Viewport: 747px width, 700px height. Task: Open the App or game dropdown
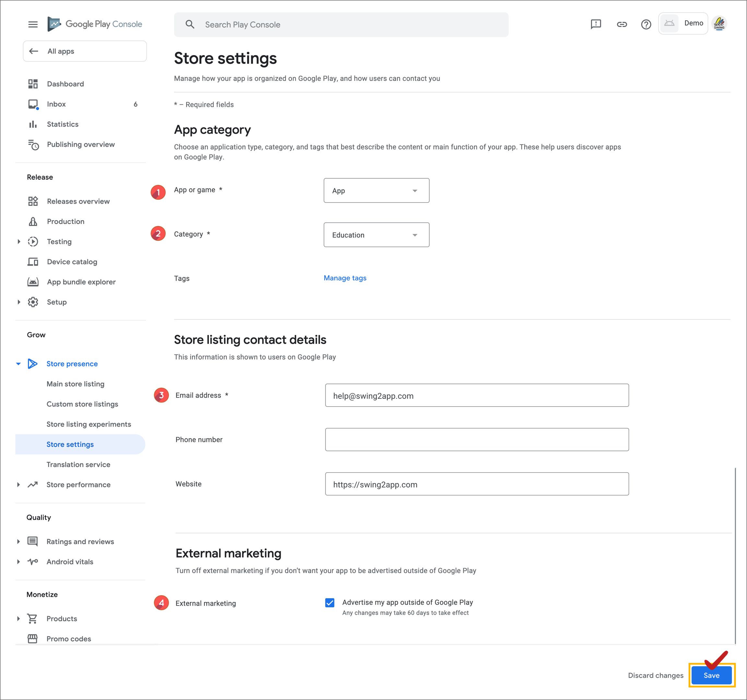click(376, 191)
